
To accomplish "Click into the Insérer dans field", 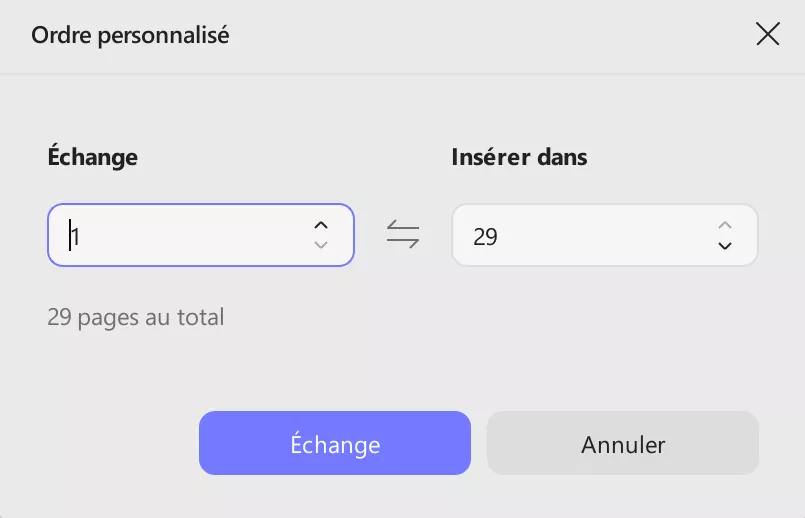I will pyautogui.click(x=590, y=236).
